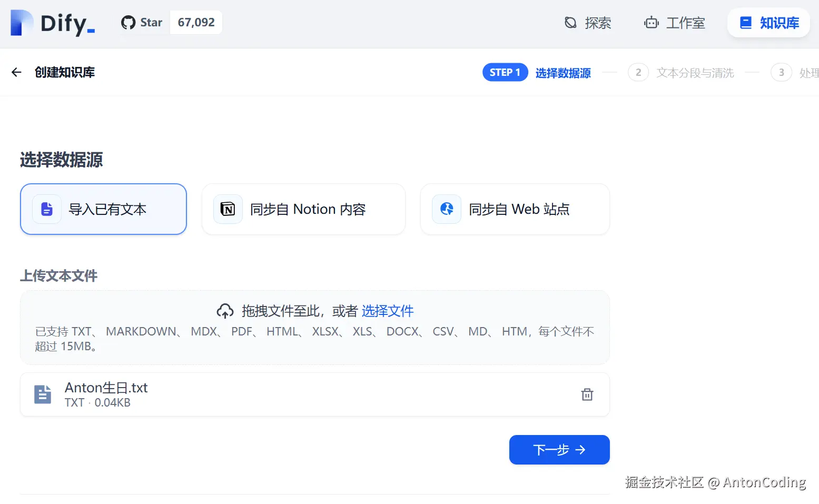Click the robot icon beside 工作室

coord(652,23)
